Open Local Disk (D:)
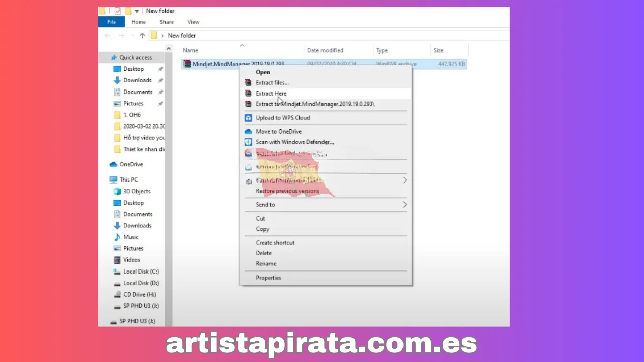Viewport: 644px width, 362px height. [141, 283]
